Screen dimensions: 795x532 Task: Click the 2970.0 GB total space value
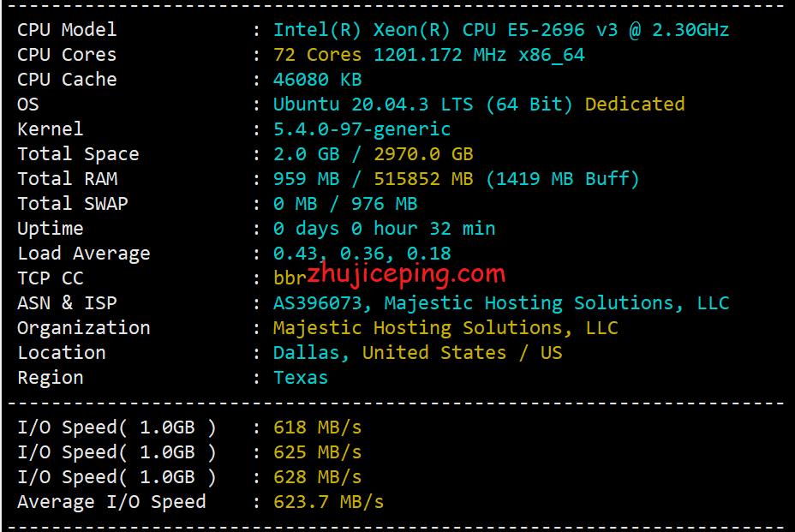point(423,154)
